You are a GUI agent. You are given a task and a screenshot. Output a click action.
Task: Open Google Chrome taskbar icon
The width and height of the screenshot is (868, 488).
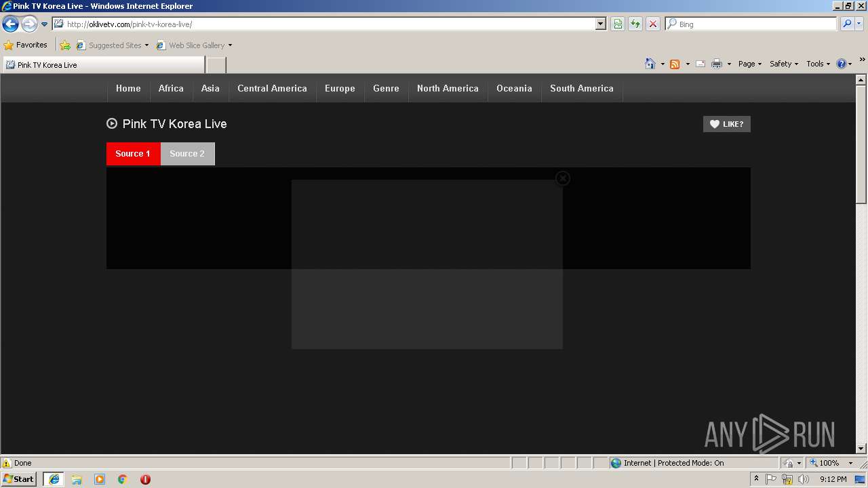click(123, 479)
